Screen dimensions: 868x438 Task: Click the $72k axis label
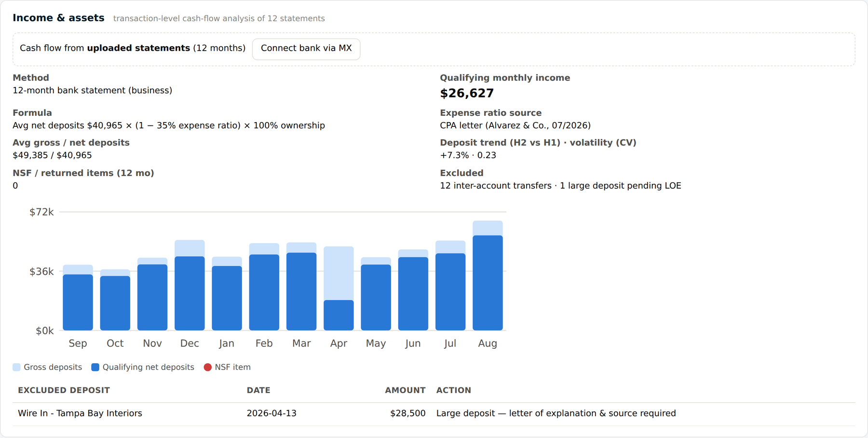coord(41,212)
